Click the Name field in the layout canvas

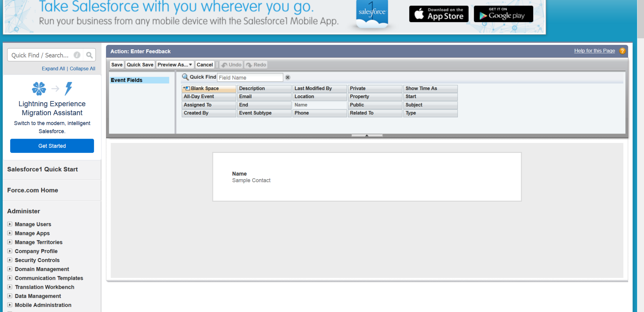(x=251, y=177)
